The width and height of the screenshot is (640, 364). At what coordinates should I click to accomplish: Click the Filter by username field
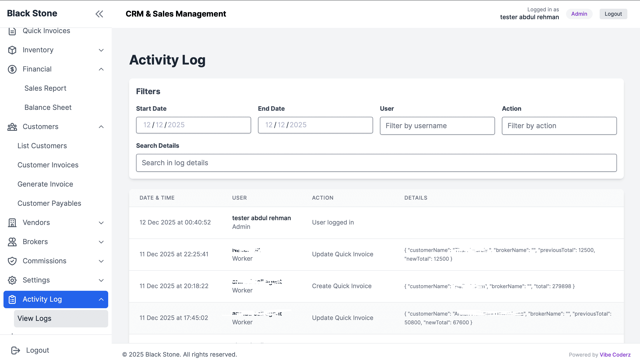coord(437,126)
